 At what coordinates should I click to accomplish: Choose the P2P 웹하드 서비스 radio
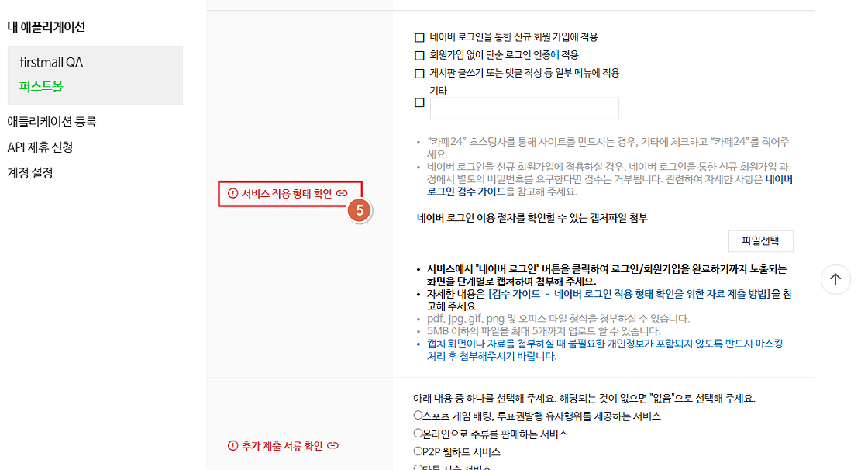tap(418, 451)
